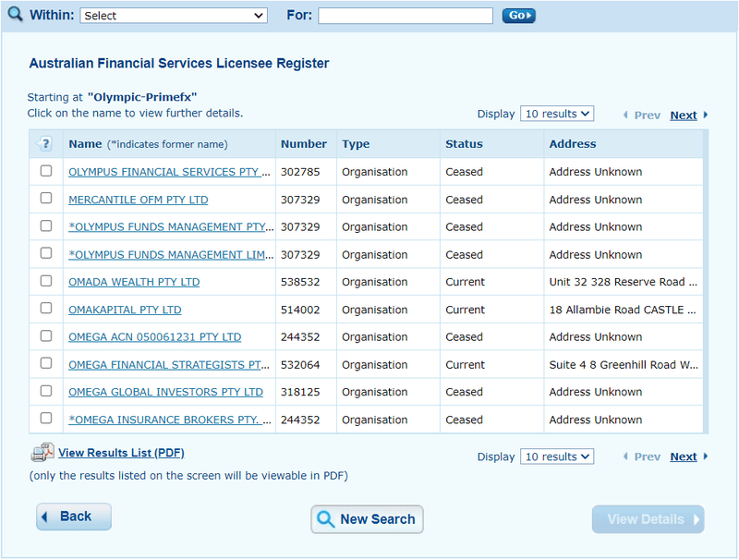Click the bottom Prev link text
The image size is (739, 560).
(648, 457)
